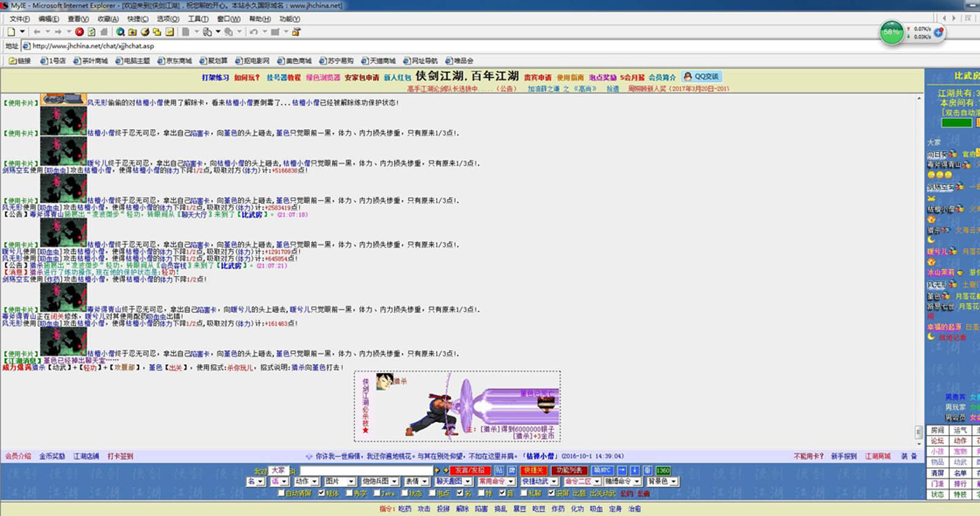The height and width of the screenshot is (516, 980).
Task: Open the 收藏(A) favorites menu
Action: pyautogui.click(x=108, y=19)
